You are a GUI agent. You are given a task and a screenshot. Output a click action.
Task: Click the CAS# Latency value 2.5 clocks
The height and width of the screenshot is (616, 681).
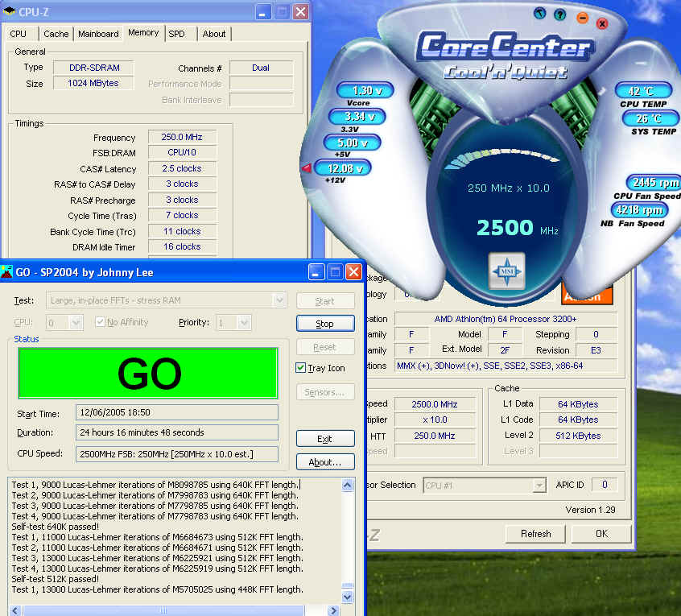[183, 168]
